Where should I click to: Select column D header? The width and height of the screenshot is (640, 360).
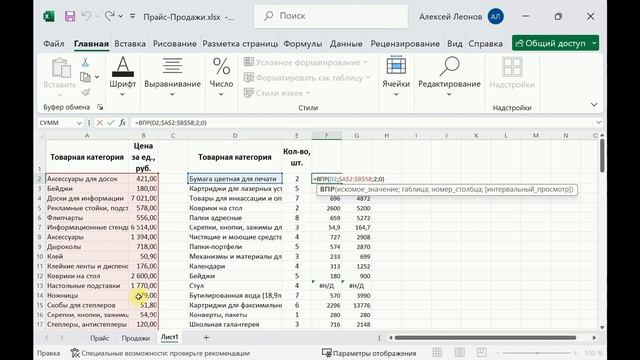[x=235, y=136]
